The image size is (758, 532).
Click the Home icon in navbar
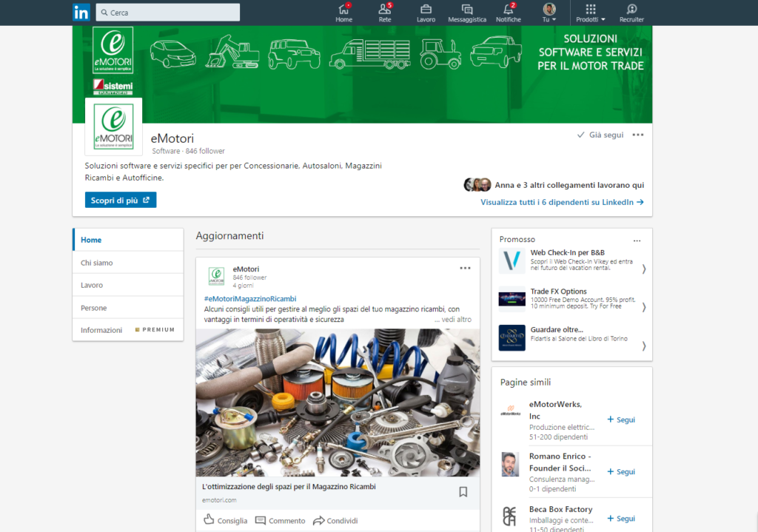[343, 13]
